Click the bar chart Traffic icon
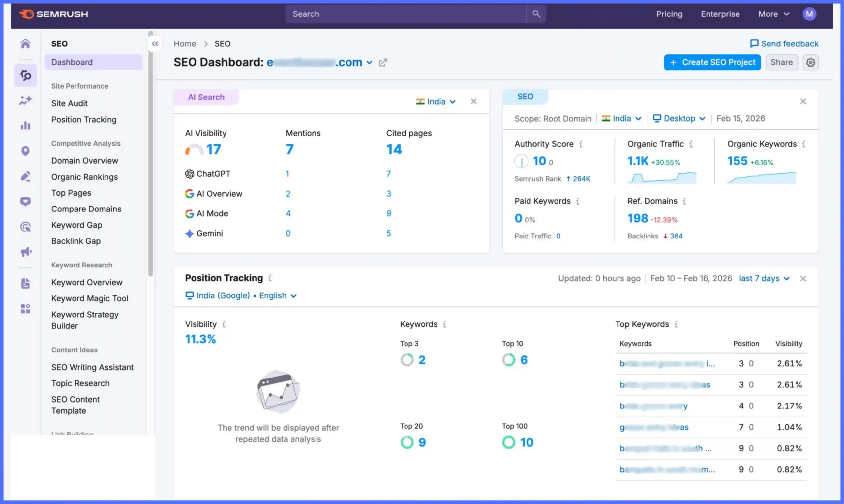Screen dimensions: 844x504 click(x=25, y=126)
